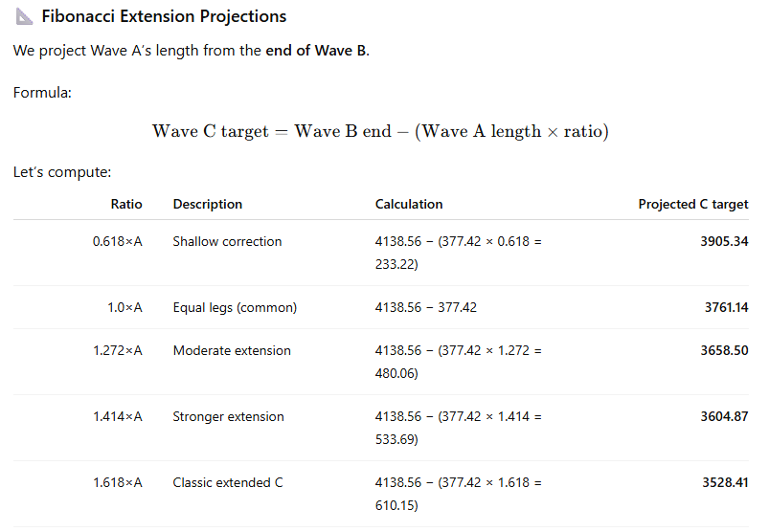
Task: Click the Calculation column header
Action: (x=409, y=204)
